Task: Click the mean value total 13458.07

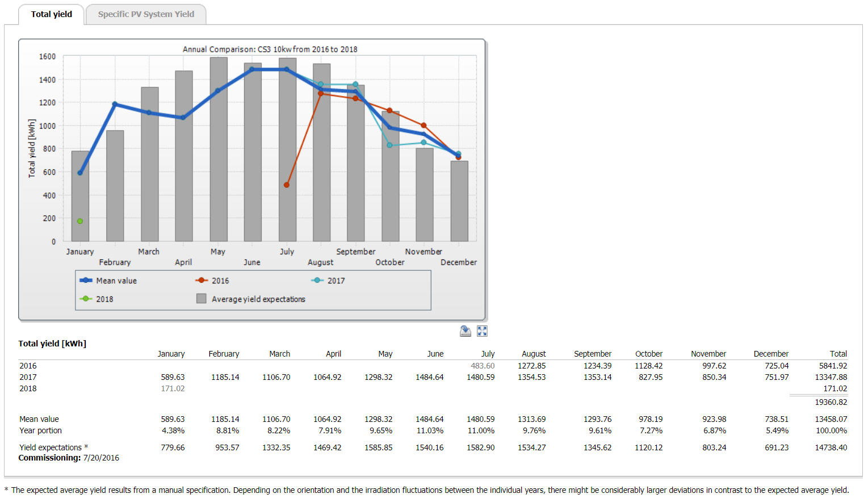Action: pos(831,419)
